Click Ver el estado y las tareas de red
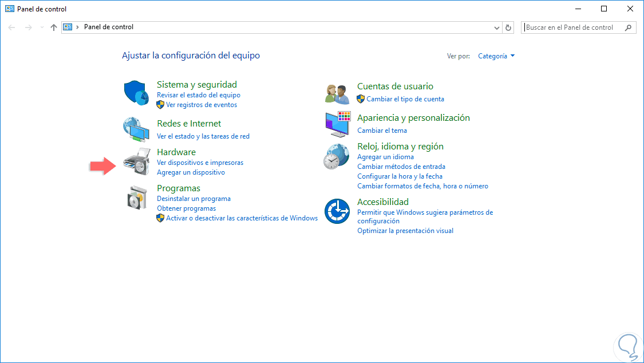644x363 pixels. click(x=203, y=136)
